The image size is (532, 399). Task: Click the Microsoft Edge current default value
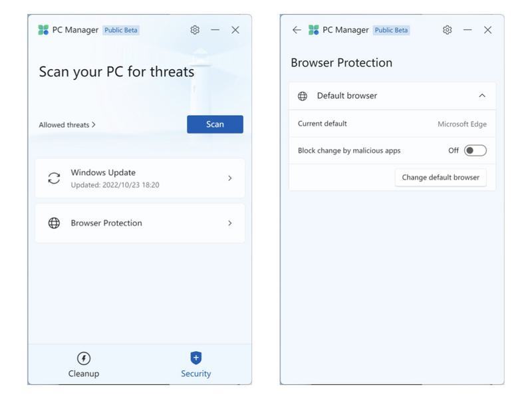point(462,124)
